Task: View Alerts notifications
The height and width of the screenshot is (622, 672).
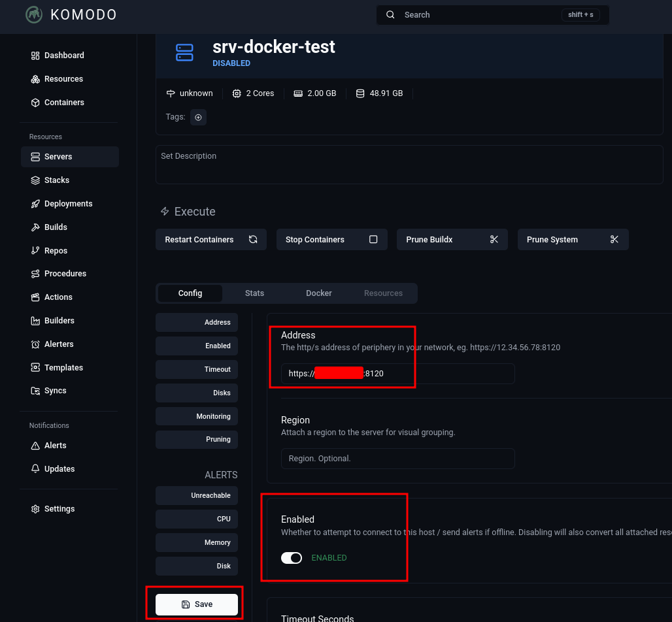Action: (49, 446)
